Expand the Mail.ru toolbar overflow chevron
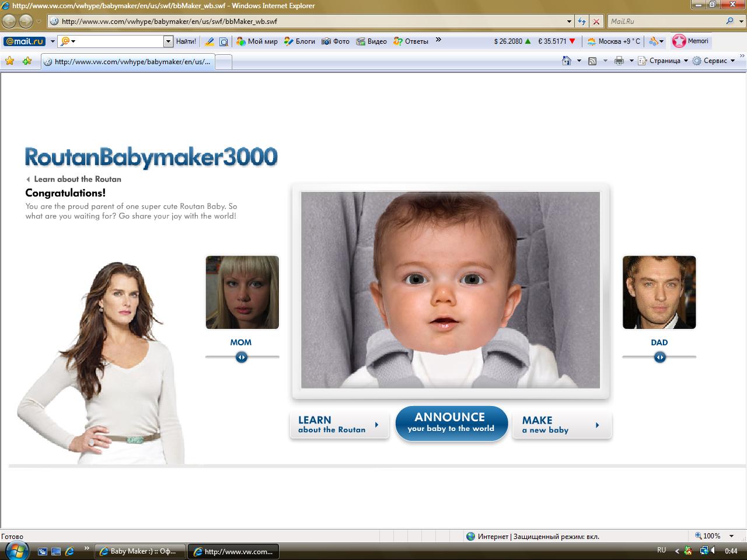Screen dimensions: 747x560 (438, 40)
